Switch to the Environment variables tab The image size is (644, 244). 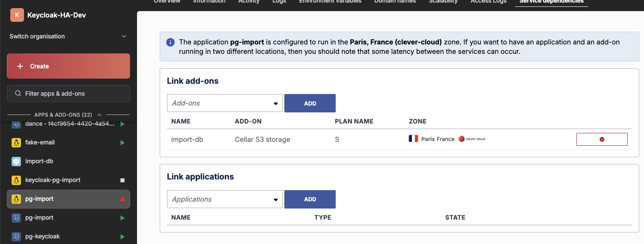(330, 2)
